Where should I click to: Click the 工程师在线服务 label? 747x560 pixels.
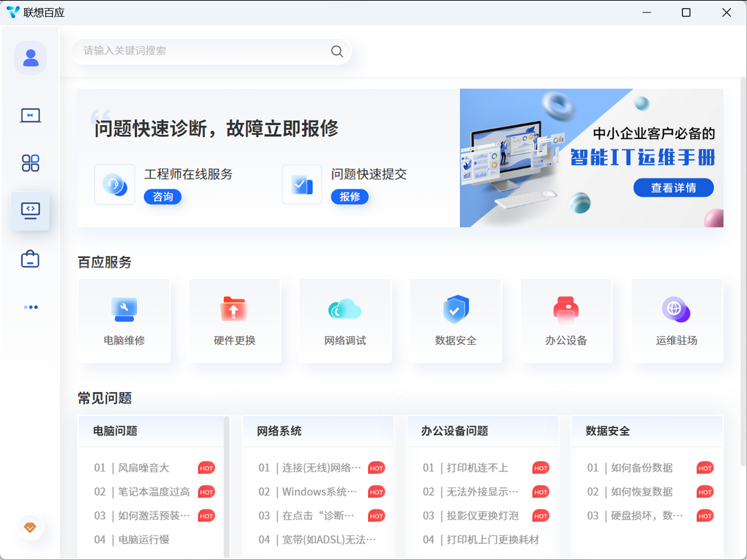[x=188, y=174]
